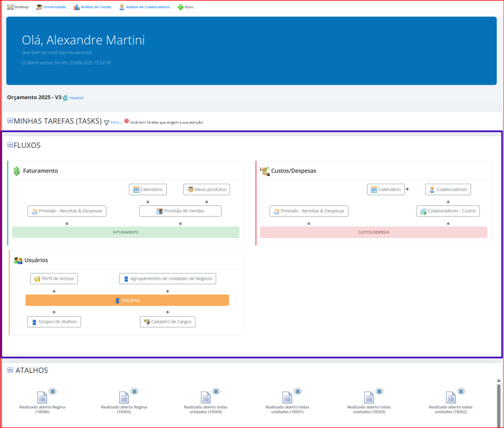Collapse the FLUXOS section
The width and height of the screenshot is (504, 428).
(x=10, y=145)
